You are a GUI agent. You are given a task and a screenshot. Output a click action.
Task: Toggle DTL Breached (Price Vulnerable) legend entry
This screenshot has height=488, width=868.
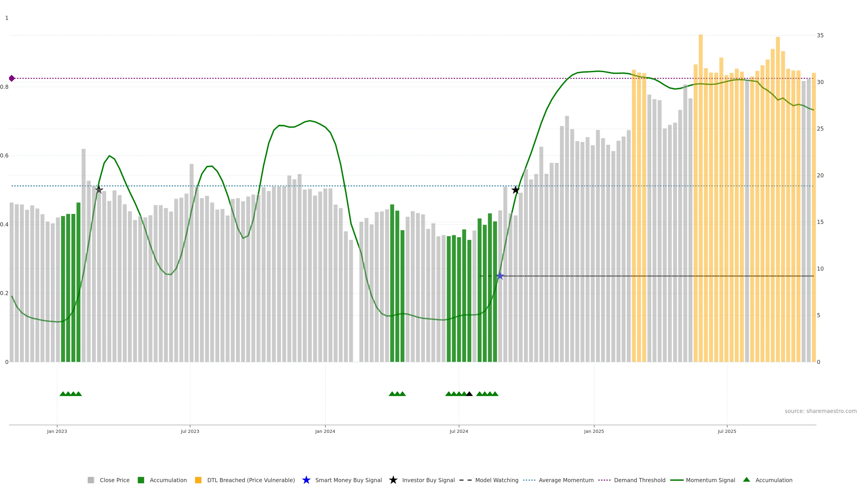point(251,480)
